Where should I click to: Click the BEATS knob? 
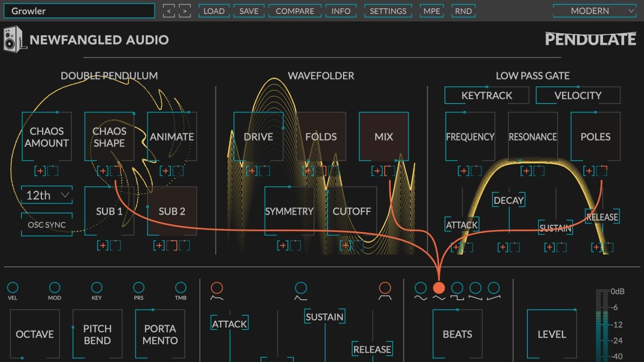458,334
